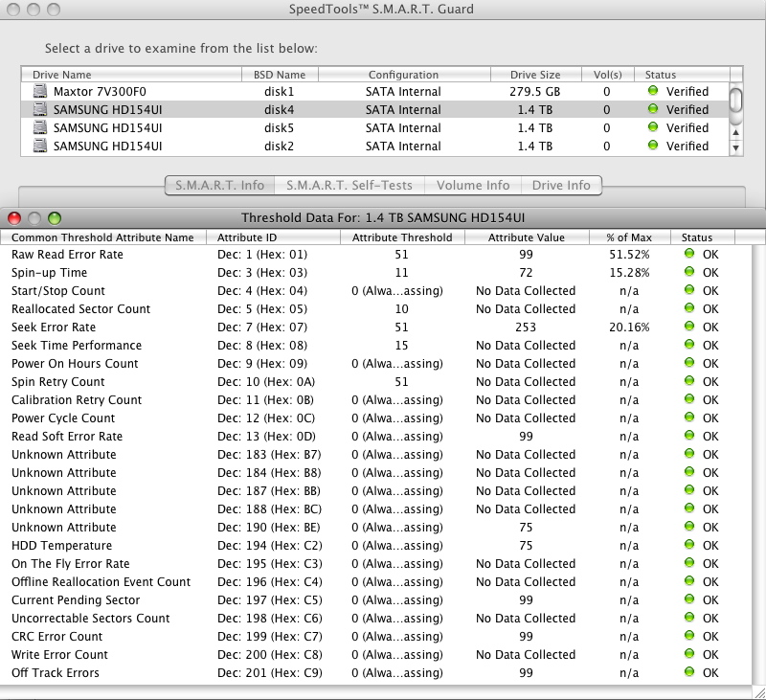Viewport: 766px width, 700px height.
Task: Click the green status light on the disk4 row
Action: [x=653, y=108]
